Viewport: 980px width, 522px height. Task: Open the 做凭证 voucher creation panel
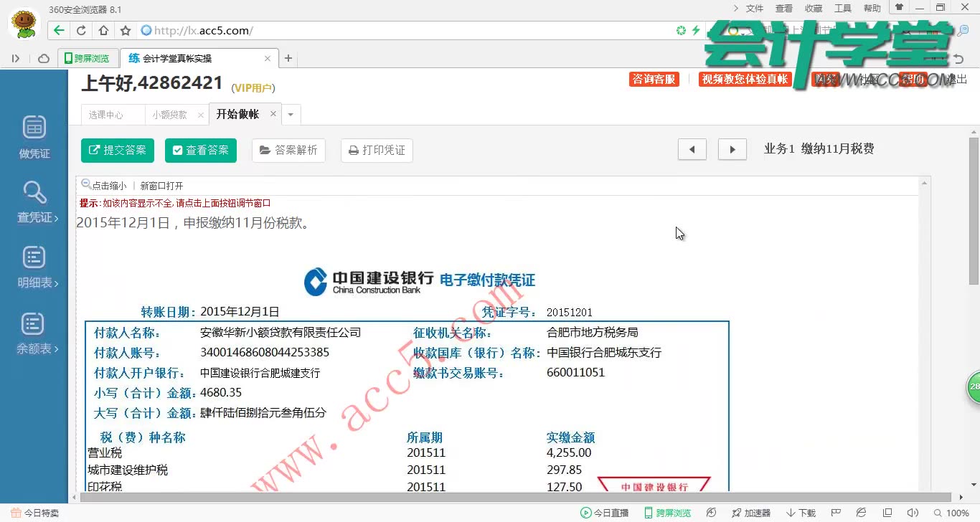pyautogui.click(x=33, y=136)
